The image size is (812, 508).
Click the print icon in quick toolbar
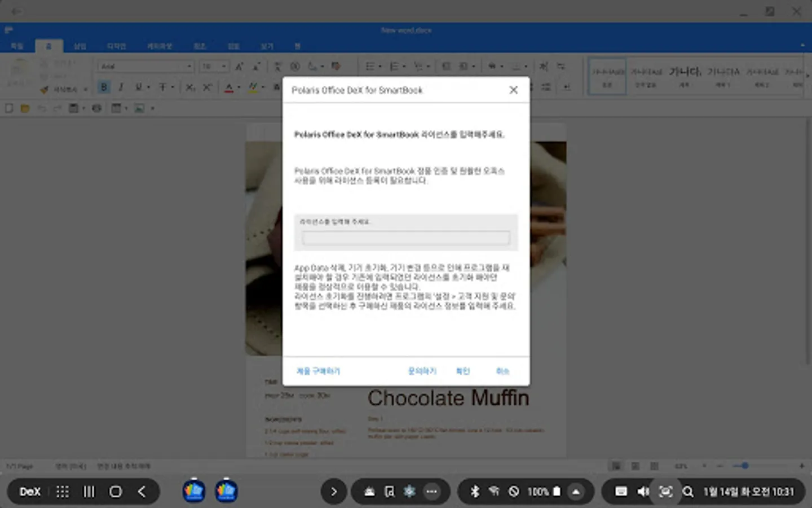coord(97,108)
